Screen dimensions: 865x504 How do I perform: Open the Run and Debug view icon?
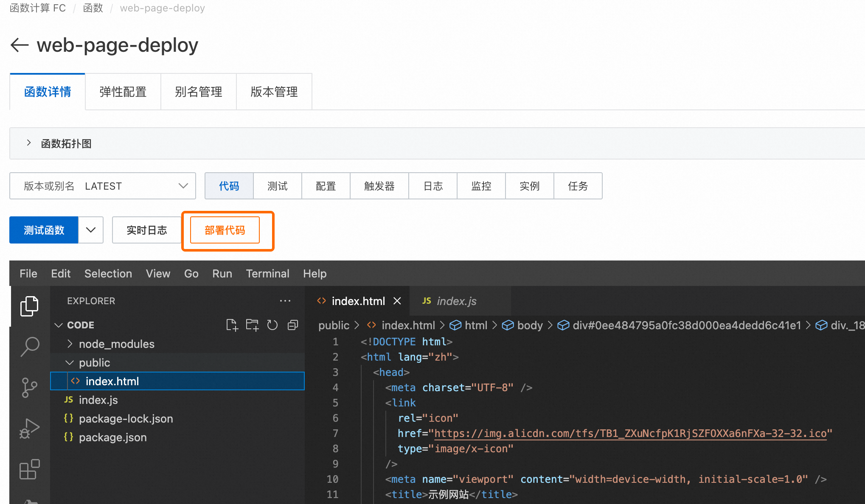click(29, 428)
